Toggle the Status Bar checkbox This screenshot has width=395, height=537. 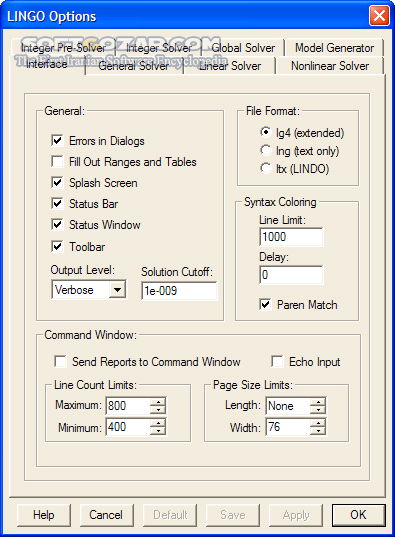[57, 203]
